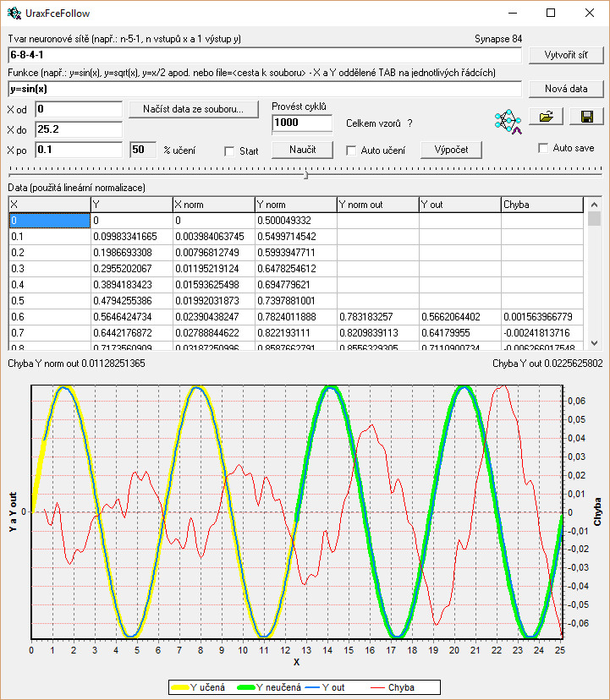Screen dimensions: 610x700
Task: Click the Y neučená legend entry
Action: pos(269,687)
